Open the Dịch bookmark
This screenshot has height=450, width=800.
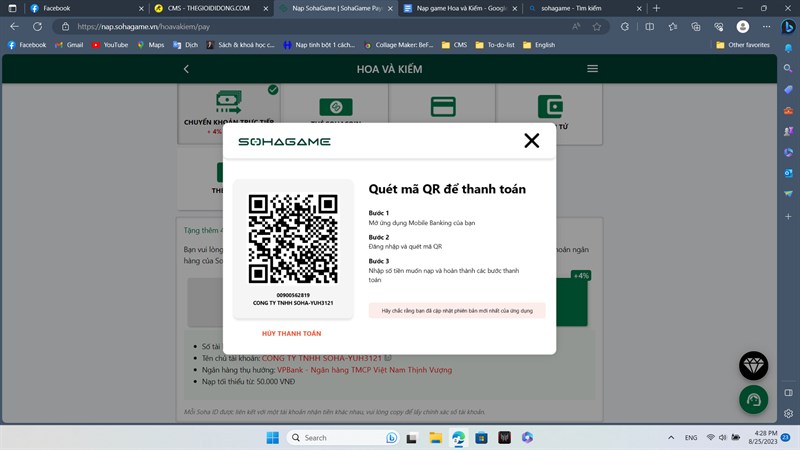[185, 45]
